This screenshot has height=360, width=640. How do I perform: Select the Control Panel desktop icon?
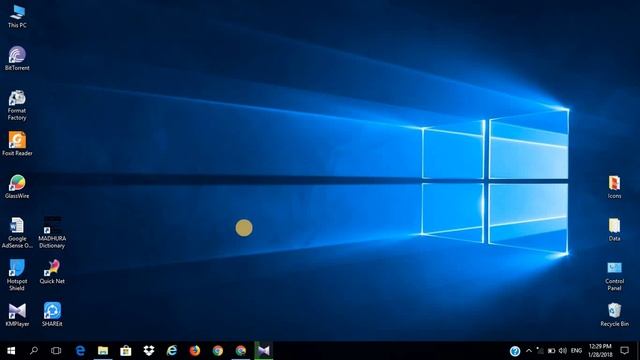coord(614,276)
